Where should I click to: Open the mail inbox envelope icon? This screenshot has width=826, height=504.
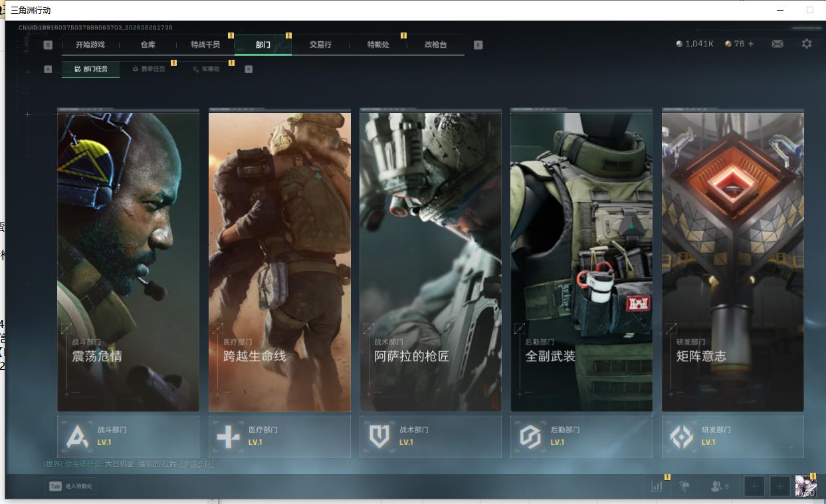(x=777, y=44)
